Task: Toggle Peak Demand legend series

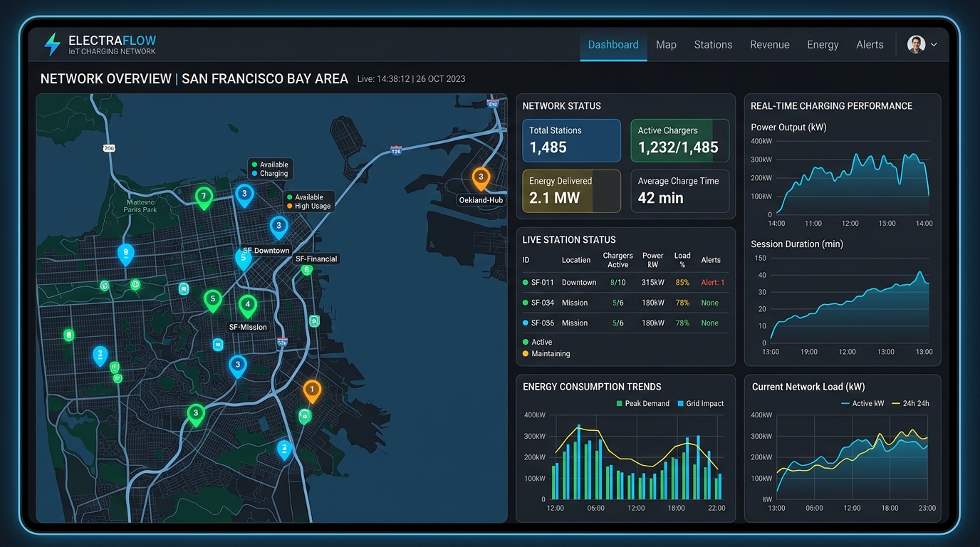Action: (642, 404)
